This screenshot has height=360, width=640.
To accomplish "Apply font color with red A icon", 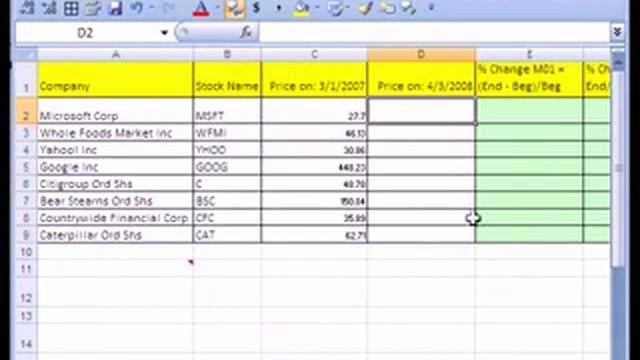I will tap(201, 9).
